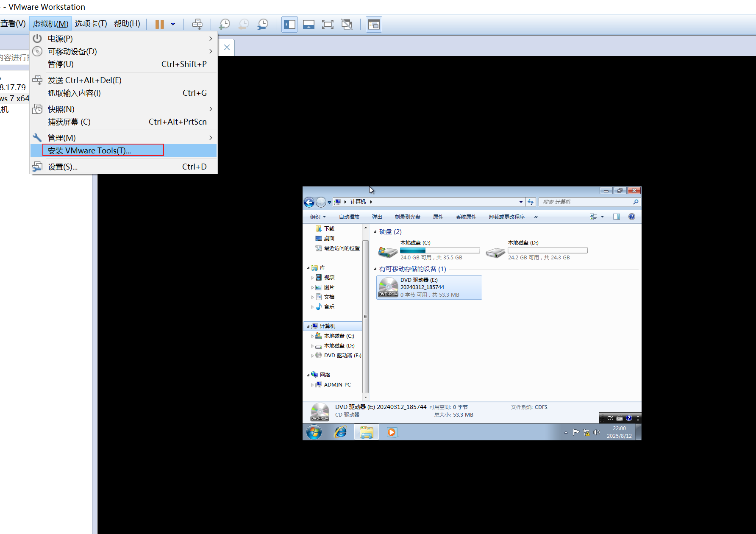Open the 选项卡(T) menu
This screenshot has height=534, width=756.
(x=91, y=24)
